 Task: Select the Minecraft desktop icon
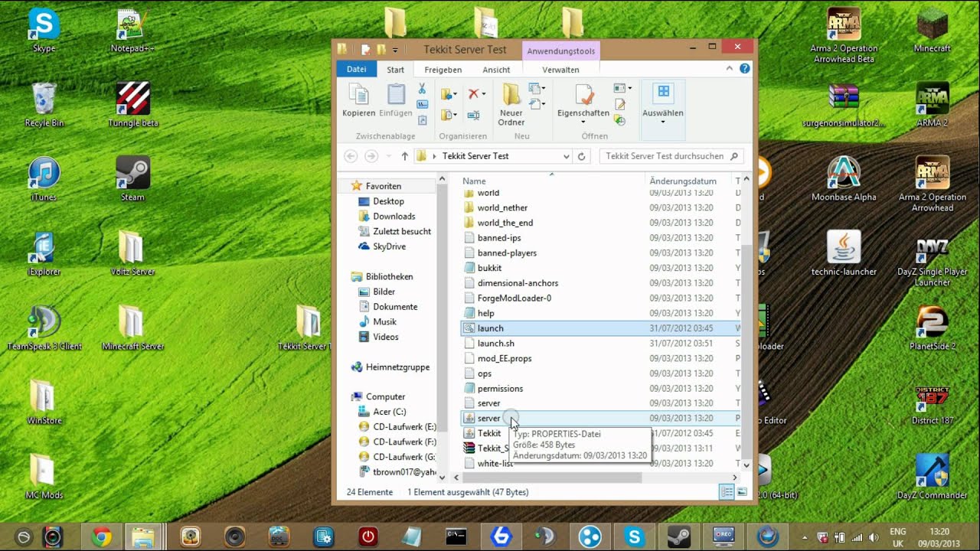click(932, 31)
